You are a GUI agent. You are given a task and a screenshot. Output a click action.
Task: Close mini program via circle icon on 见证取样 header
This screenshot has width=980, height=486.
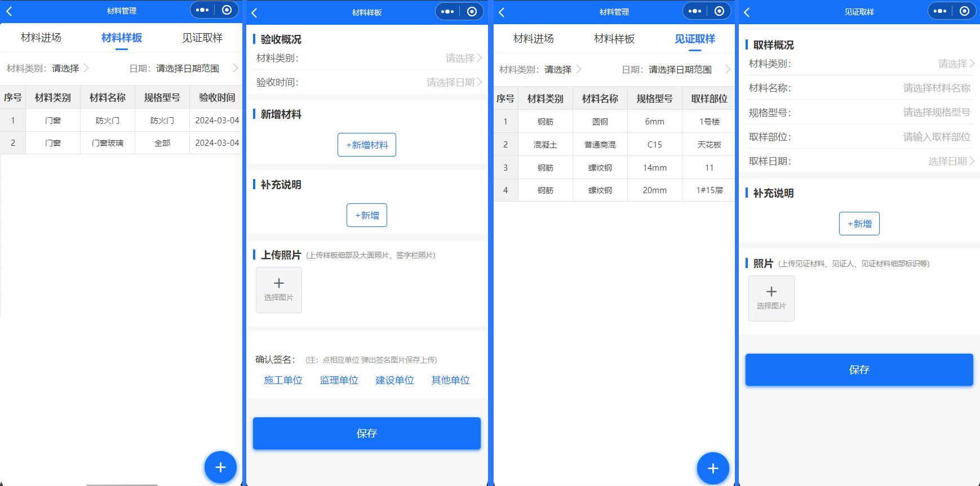[x=964, y=11]
